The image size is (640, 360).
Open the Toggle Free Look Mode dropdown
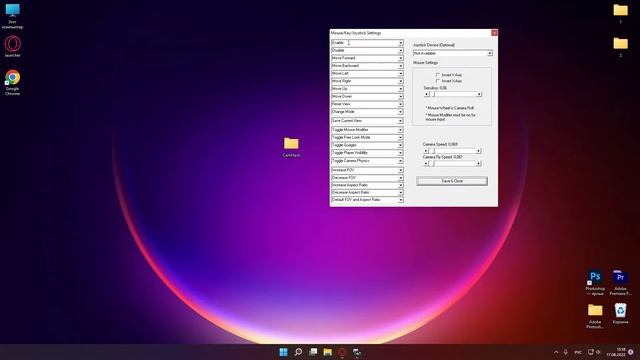coord(367,138)
